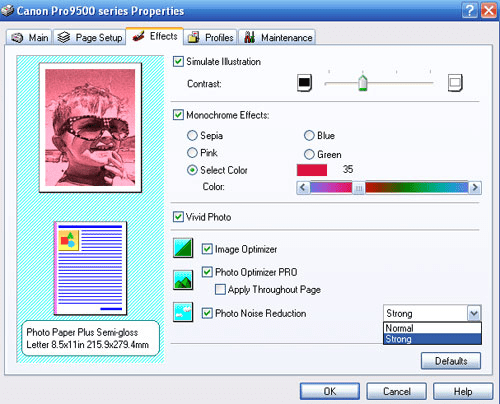Viewport: 500px width, 404px height.
Task: Click the Color bar left arrow
Action: click(303, 188)
